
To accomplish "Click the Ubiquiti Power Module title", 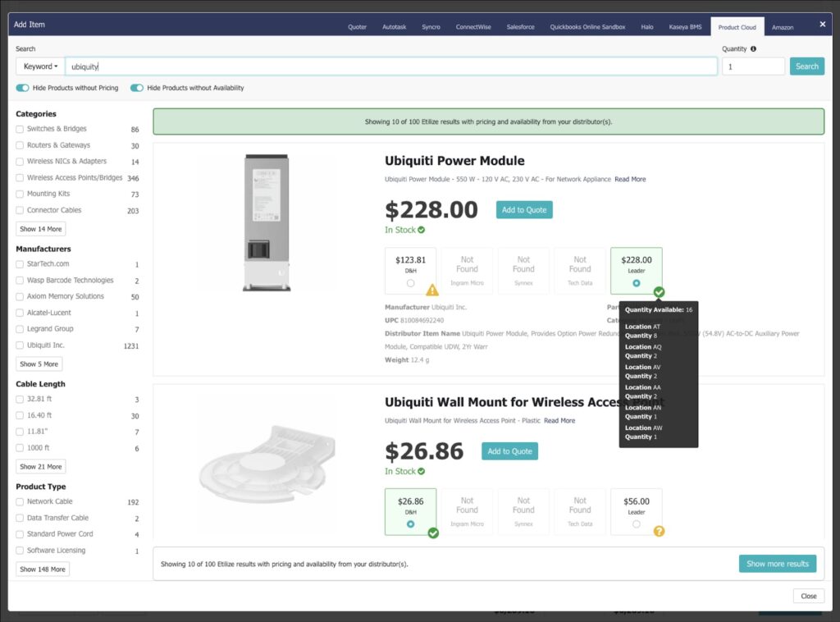I will click(454, 161).
